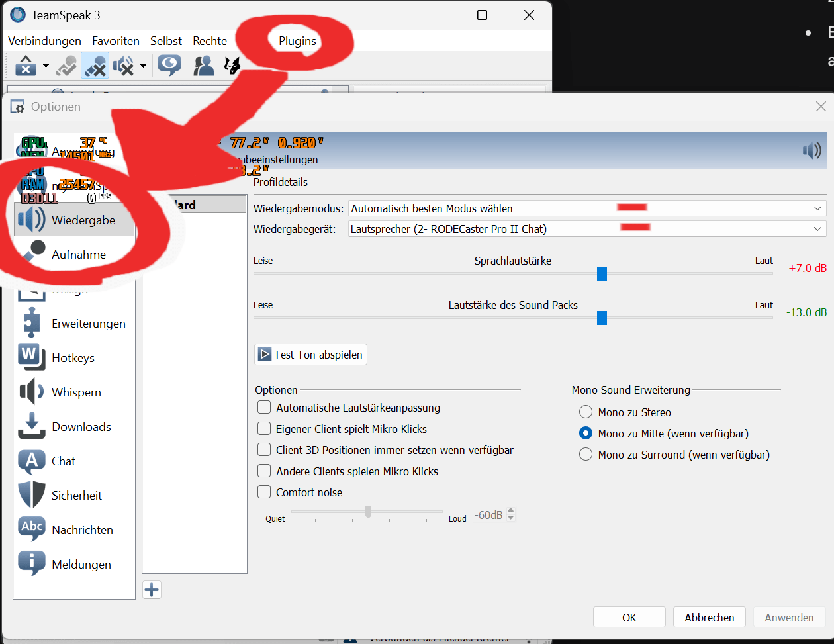This screenshot has width=834, height=644.
Task: Click the -13.0 dB value text
Action: pyautogui.click(x=806, y=312)
